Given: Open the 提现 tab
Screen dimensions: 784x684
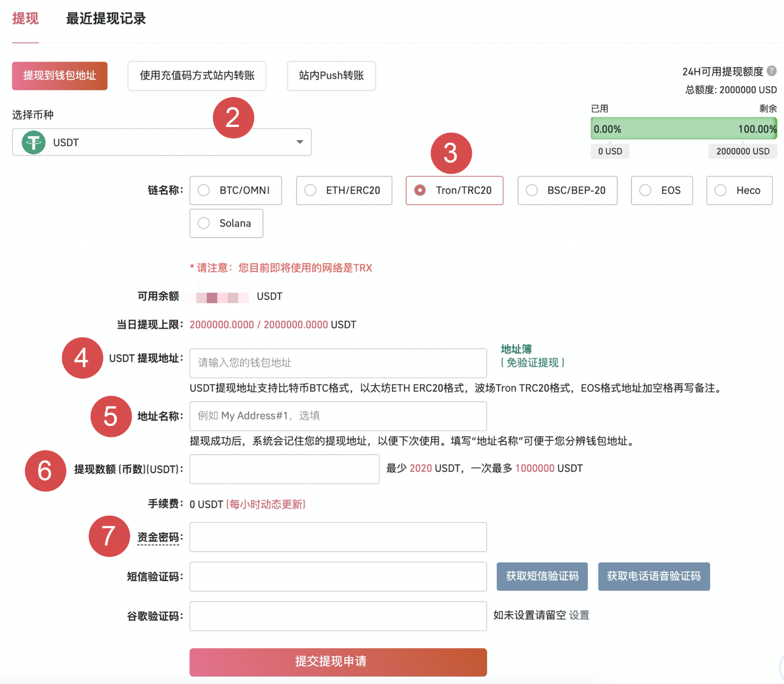Looking at the screenshot, I should click(x=25, y=19).
